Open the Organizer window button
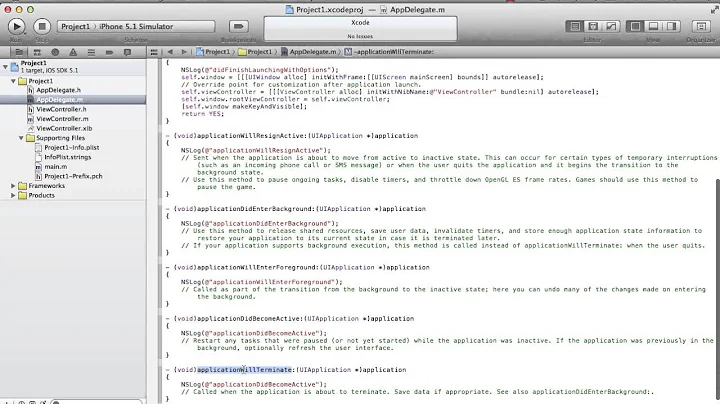 click(701, 27)
